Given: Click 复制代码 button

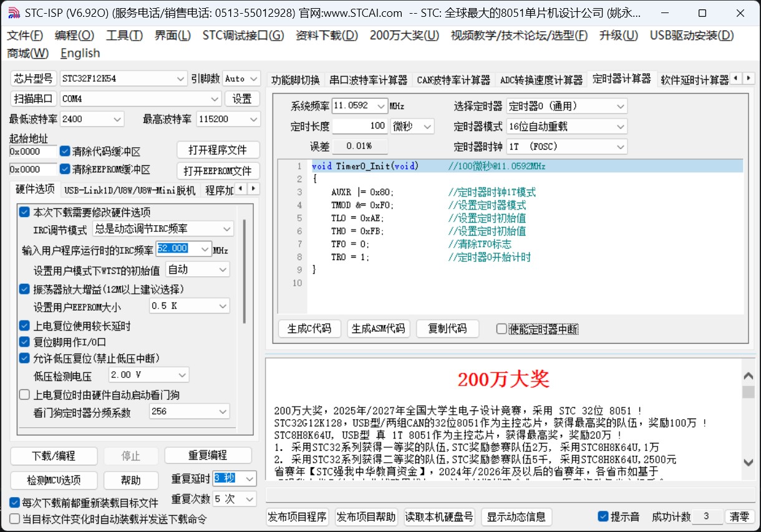Looking at the screenshot, I should pyautogui.click(x=447, y=329).
